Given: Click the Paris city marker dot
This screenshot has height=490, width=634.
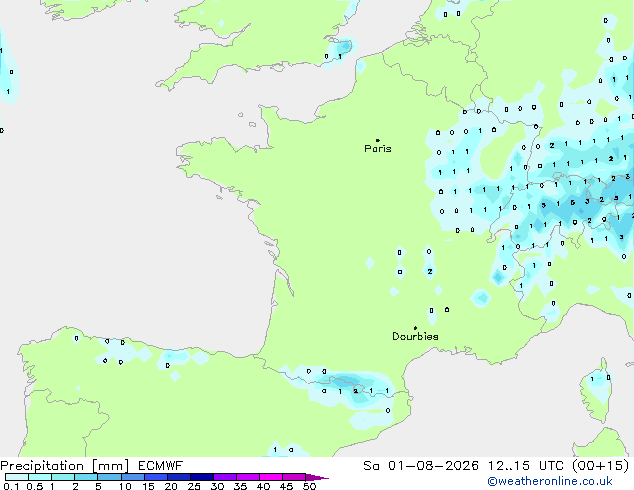Looking at the screenshot, I should (378, 141).
